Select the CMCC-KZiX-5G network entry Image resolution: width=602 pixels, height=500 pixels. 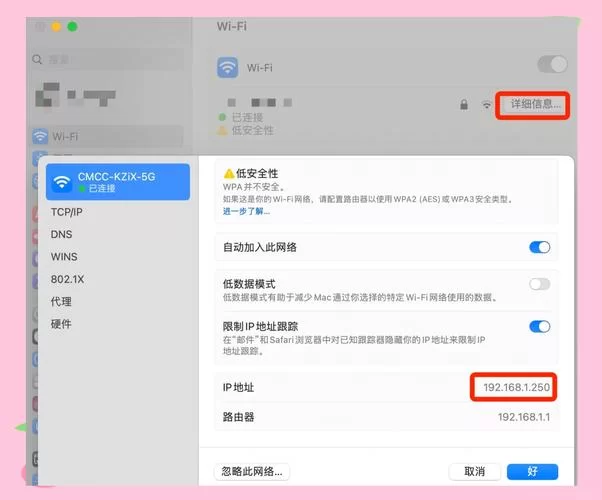pyautogui.click(x=118, y=182)
